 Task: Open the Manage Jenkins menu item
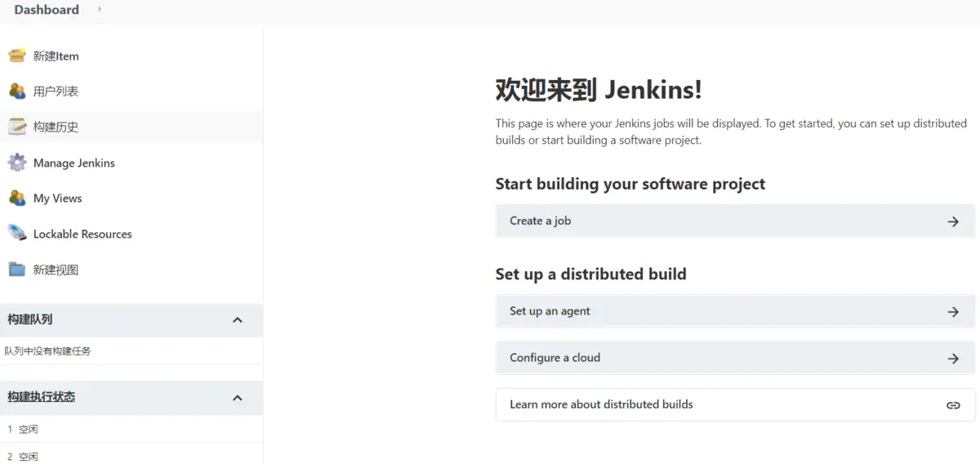click(x=74, y=163)
